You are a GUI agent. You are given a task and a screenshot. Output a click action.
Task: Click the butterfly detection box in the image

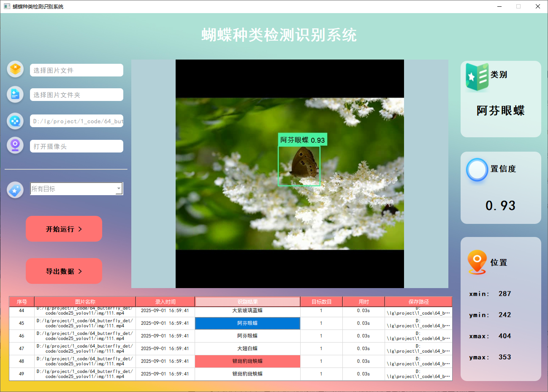(x=299, y=166)
